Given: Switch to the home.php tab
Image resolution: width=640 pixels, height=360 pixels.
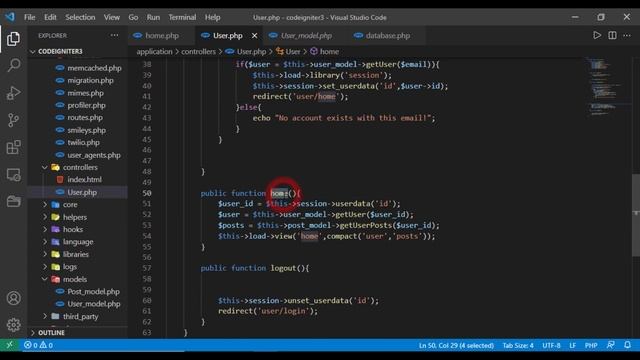Looking at the screenshot, I should (162, 36).
